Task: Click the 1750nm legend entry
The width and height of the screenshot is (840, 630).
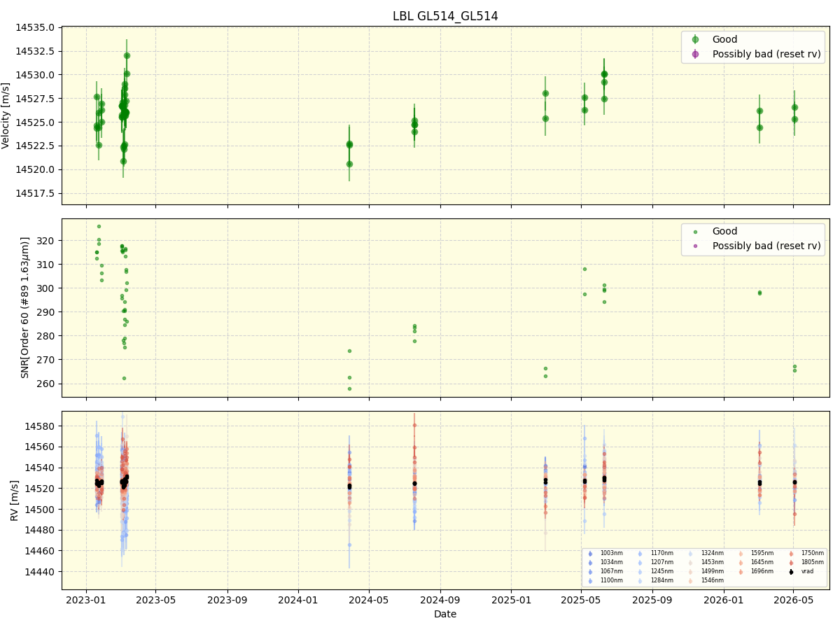Action: pyautogui.click(x=813, y=553)
